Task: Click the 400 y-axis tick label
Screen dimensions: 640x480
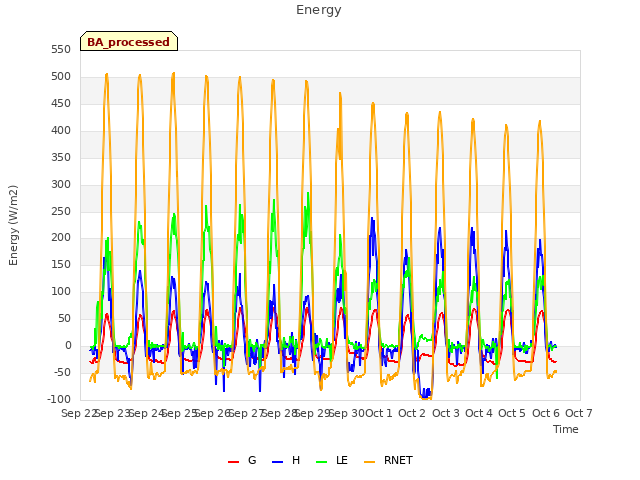Action: 61,130
